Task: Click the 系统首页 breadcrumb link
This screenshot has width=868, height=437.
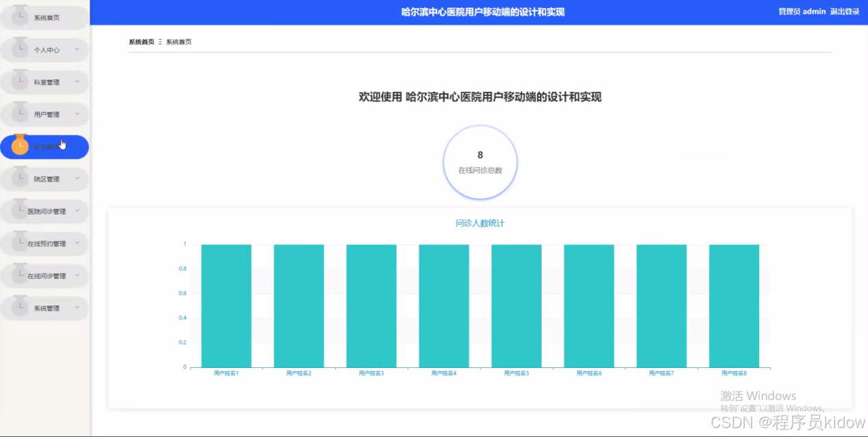Action: coord(141,41)
